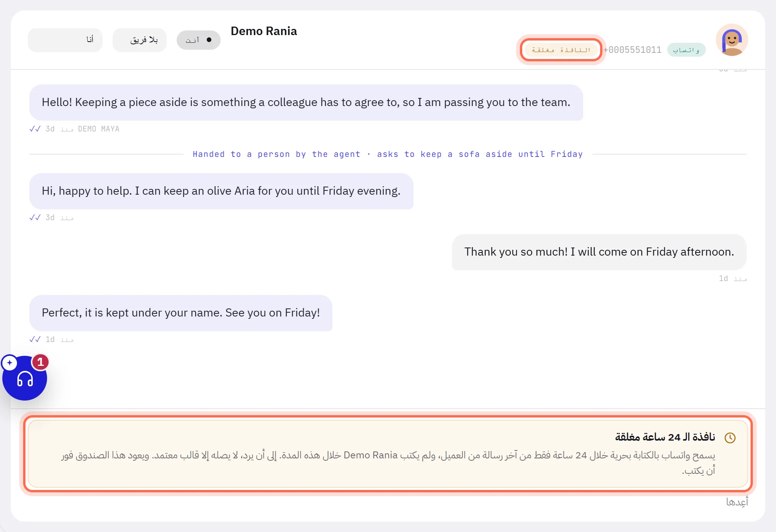Open the support chat headphones widget
This screenshot has height=532, width=776.
click(25, 378)
